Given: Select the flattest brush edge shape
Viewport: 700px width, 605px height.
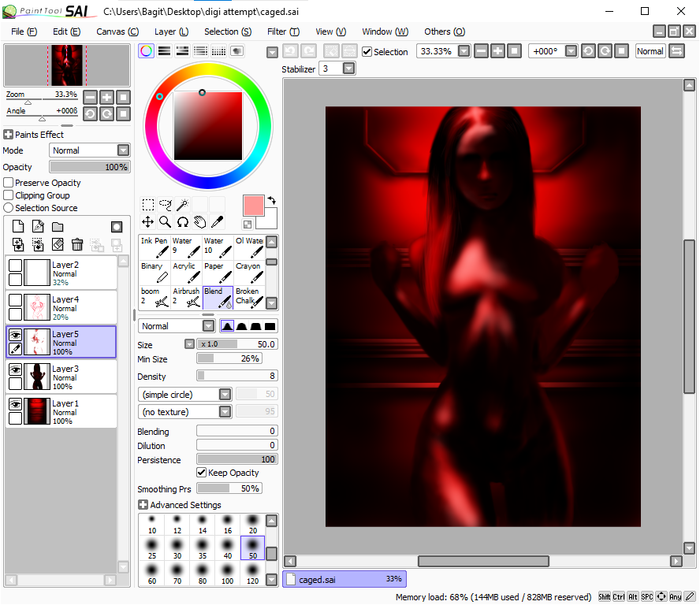Looking at the screenshot, I should (270, 326).
